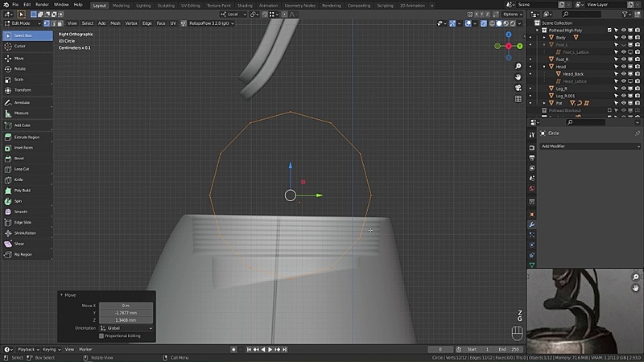Open the Options dropdown
The width and height of the screenshot is (644, 362).
513,14
